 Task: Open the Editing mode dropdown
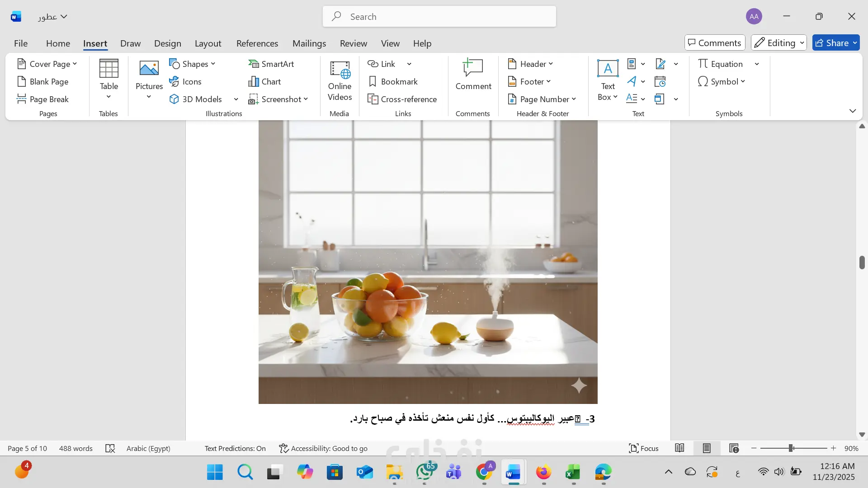tap(778, 43)
